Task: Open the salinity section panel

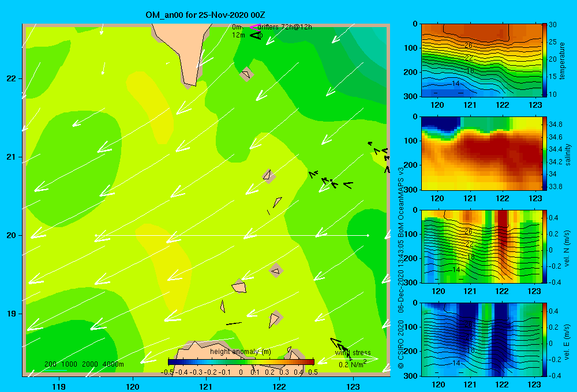Action: [481, 153]
